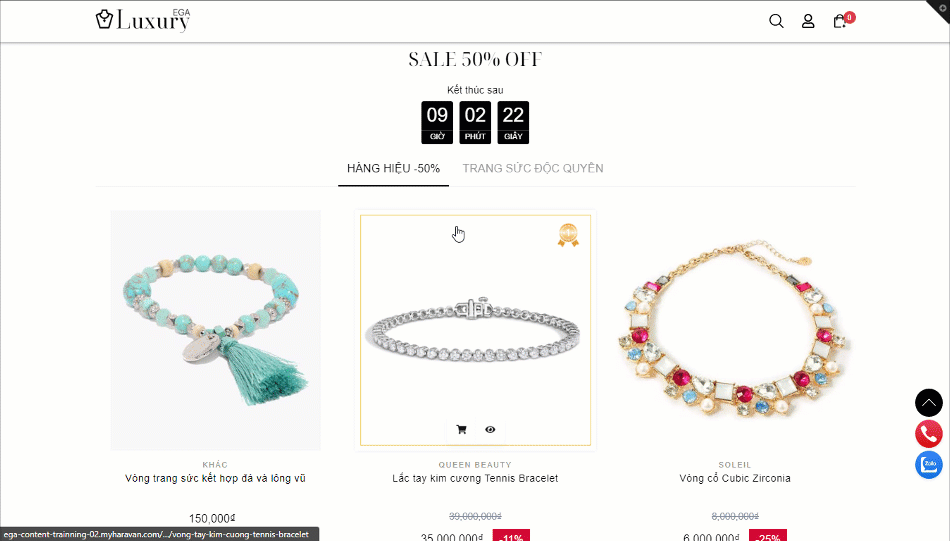Image resolution: width=950 pixels, height=541 pixels.
Task: Open the Vòng cổ Cubic Zirconia title link
Action: click(x=735, y=479)
